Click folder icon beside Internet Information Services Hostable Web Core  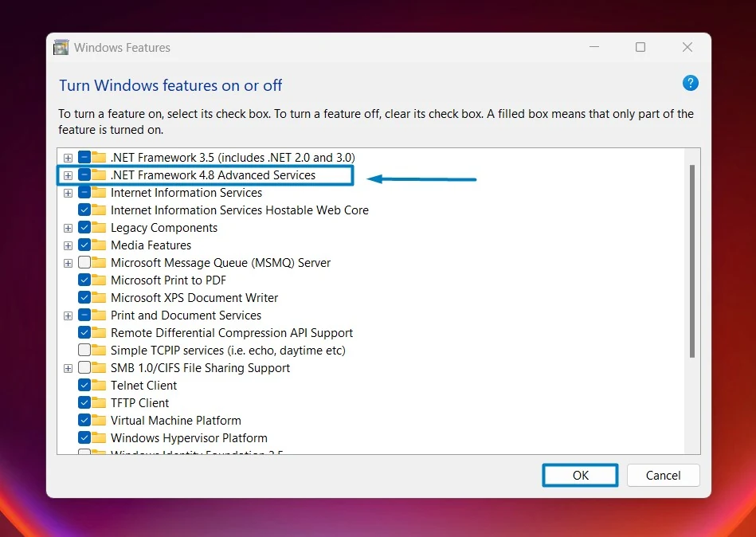99,210
